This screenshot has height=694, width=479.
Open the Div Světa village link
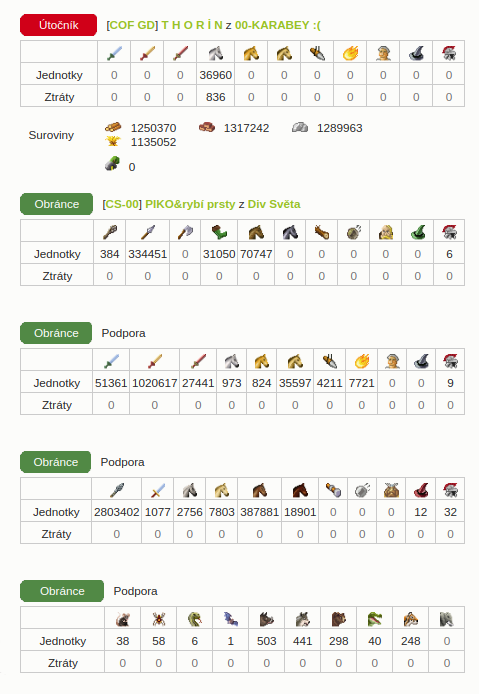coord(274,204)
